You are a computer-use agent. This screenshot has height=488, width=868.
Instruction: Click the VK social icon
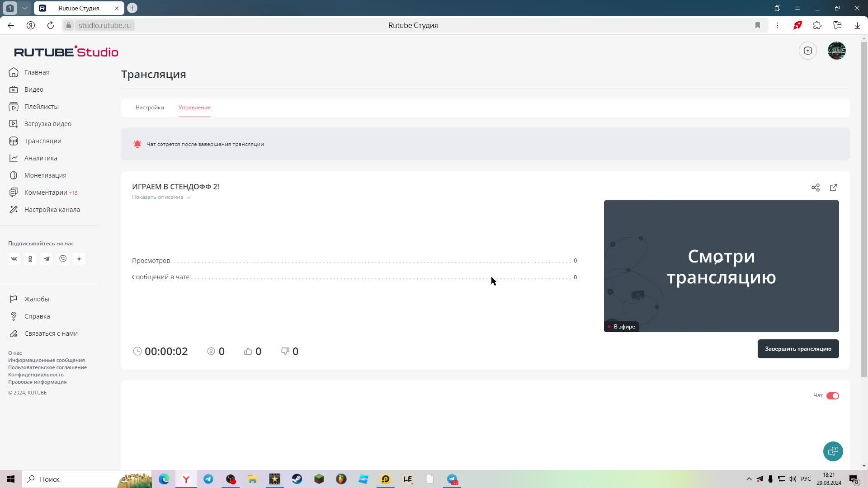(14, 259)
